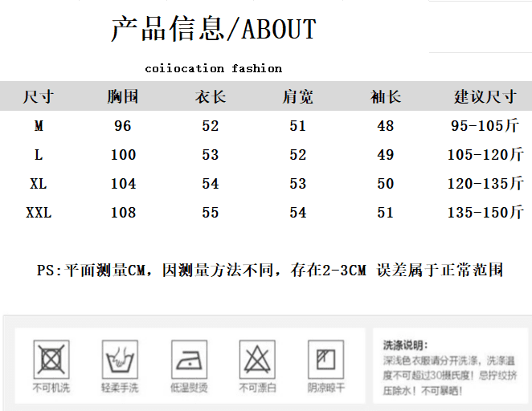The height and width of the screenshot is (411, 532).
Task: Click the 120-135斤 suggested weight
Action: click(x=485, y=184)
